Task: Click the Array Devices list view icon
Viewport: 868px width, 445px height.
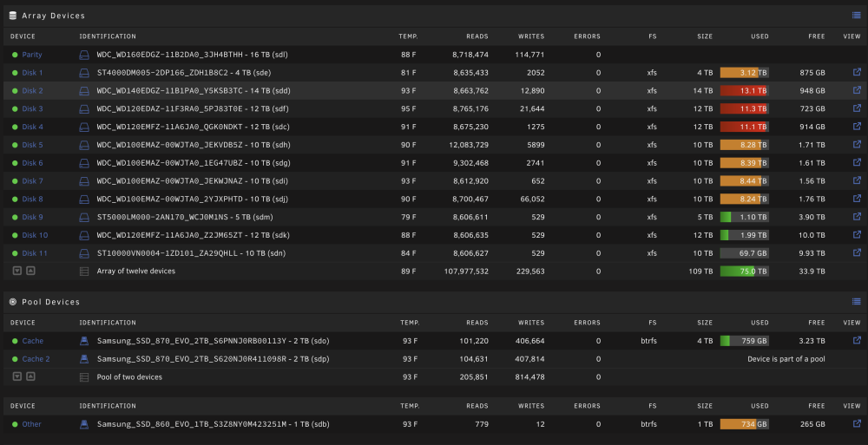Action: point(857,16)
